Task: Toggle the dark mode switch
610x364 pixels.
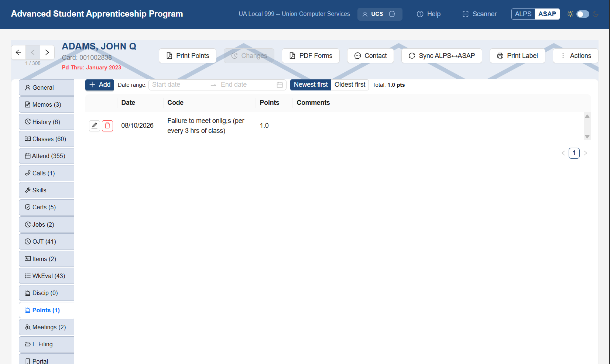Action: (583, 14)
